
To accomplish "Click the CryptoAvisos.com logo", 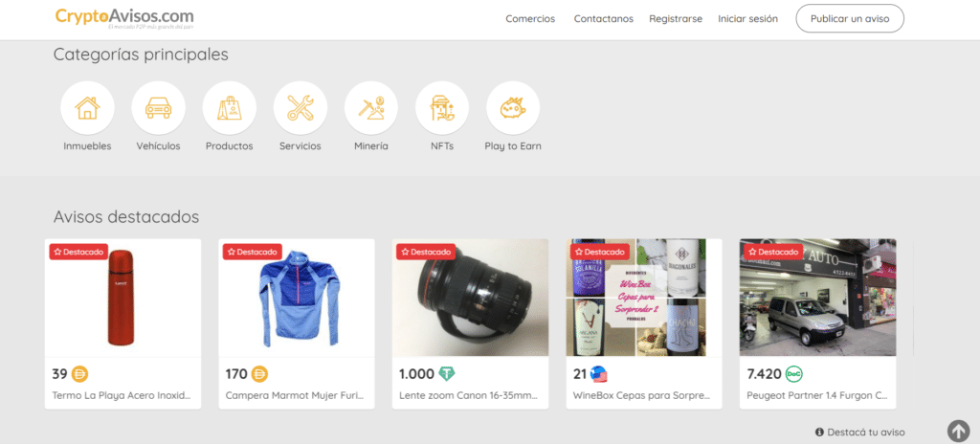I will (124, 17).
